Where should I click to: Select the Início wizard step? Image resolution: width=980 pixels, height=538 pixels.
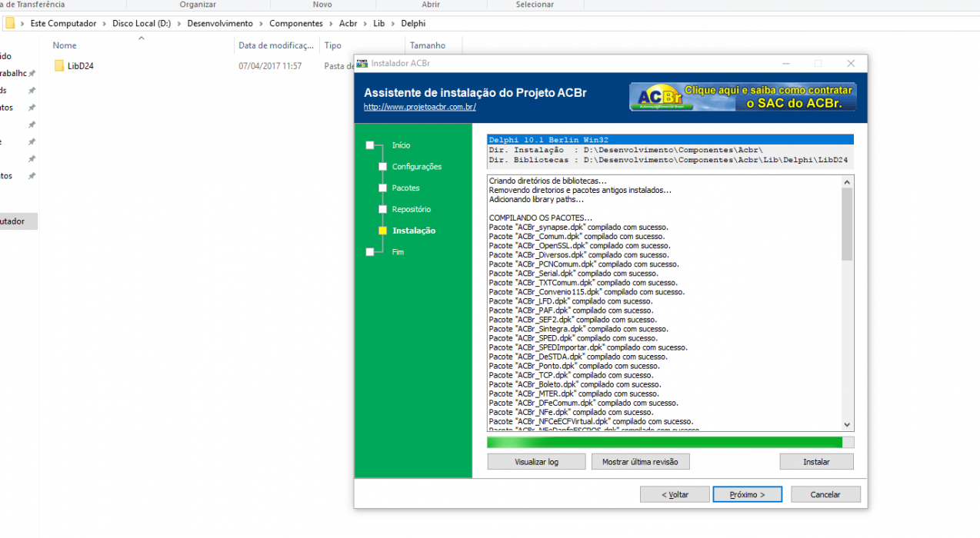(401, 145)
